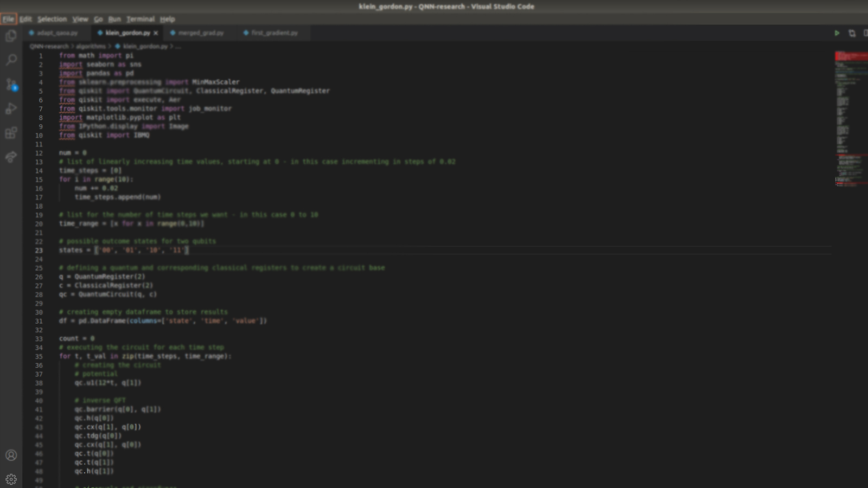Click the 'qc.barrier(q[0], q[1])' line
This screenshot has width=868, height=488.
118,409
